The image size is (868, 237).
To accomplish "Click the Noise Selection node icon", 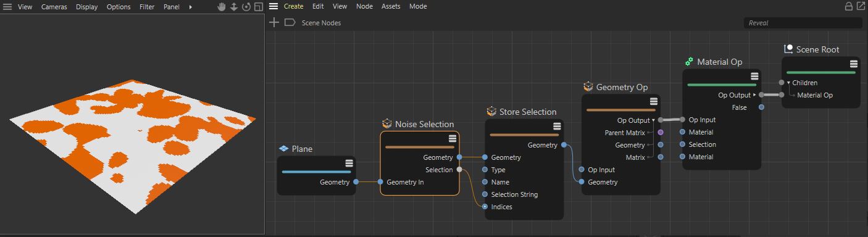I will click(387, 124).
